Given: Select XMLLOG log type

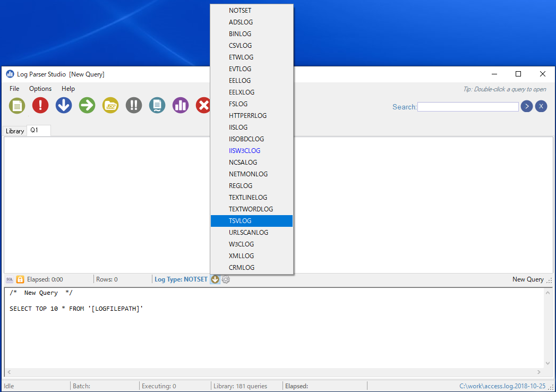Looking at the screenshot, I should coord(252,256).
